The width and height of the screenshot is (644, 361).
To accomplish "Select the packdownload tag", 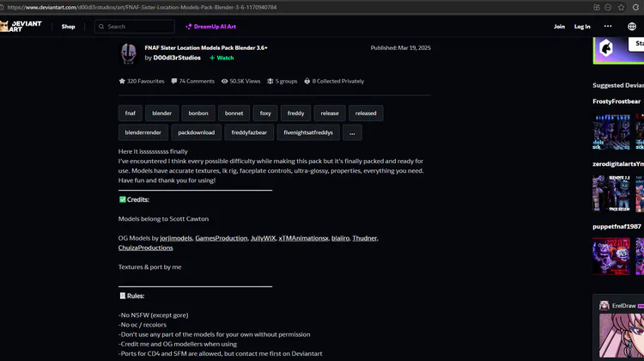I will pyautogui.click(x=197, y=132).
